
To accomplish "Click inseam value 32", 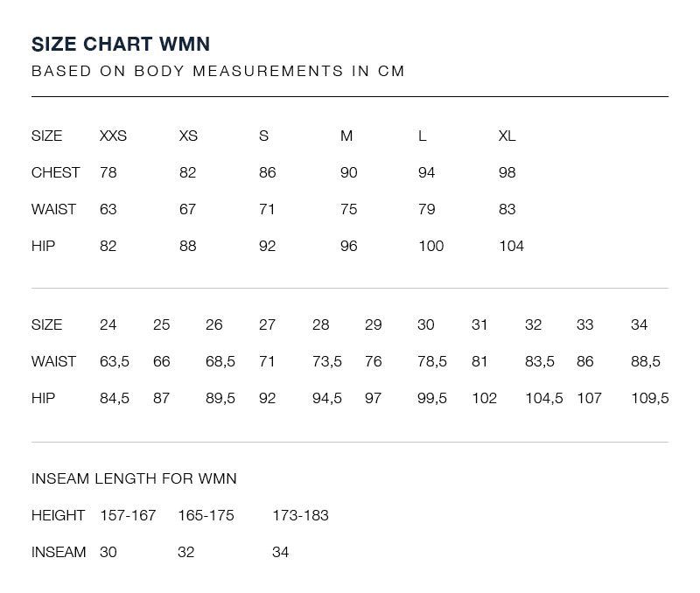I will coord(185,552).
